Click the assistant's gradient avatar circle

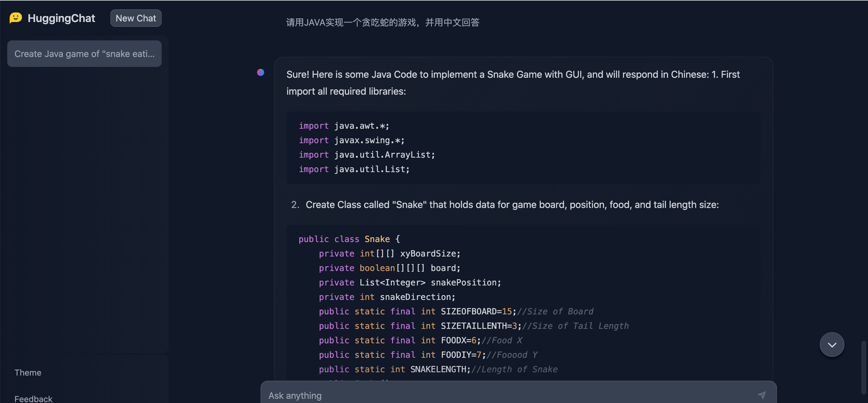point(261,72)
